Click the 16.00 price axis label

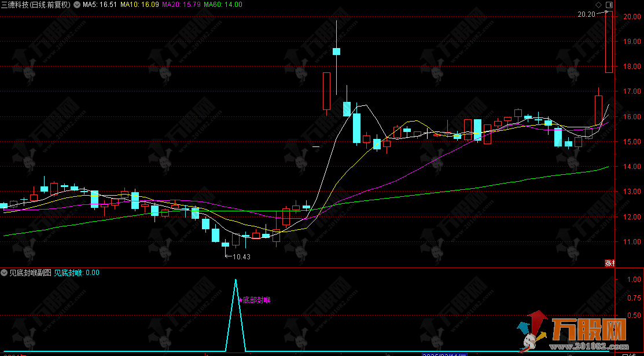631,117
